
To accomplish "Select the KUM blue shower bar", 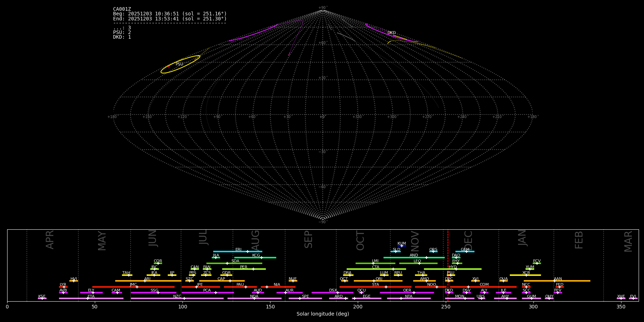I will coord(402,246).
